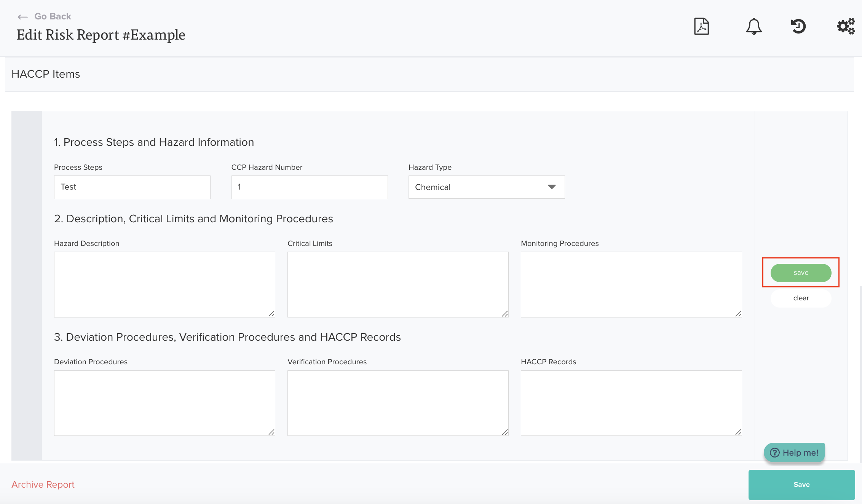Open report history clock icon
The height and width of the screenshot is (504, 862).
[x=798, y=27]
